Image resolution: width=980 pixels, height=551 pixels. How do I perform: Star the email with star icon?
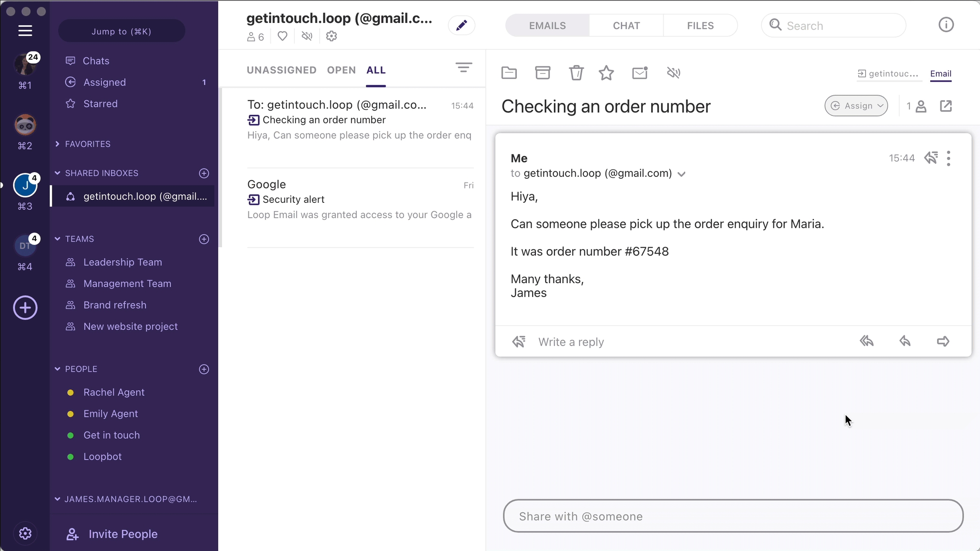click(x=606, y=73)
